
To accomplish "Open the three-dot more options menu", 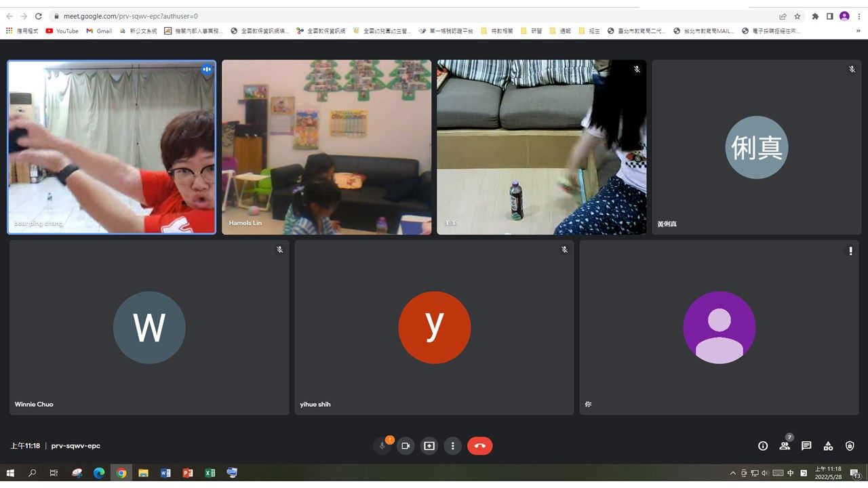I will click(452, 446).
